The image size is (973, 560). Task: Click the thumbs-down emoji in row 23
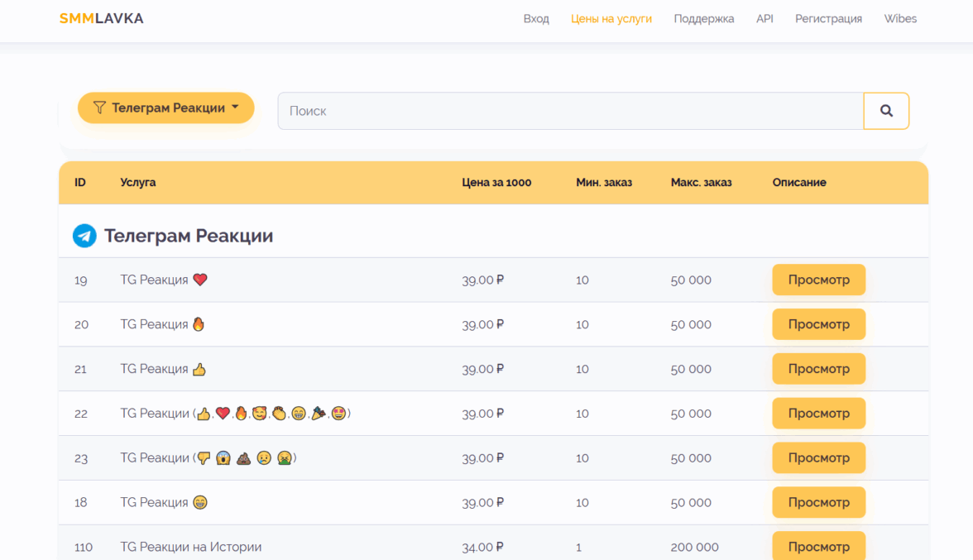[204, 458]
